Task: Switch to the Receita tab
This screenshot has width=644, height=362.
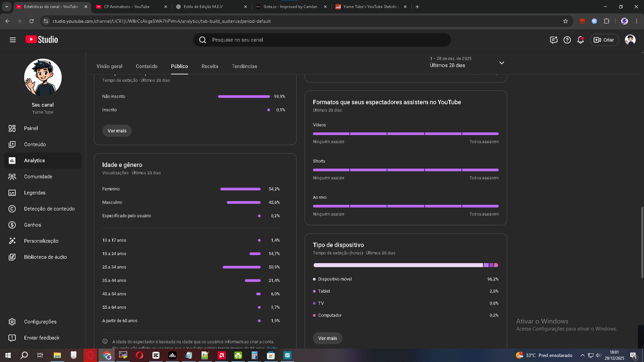Action: (210, 66)
